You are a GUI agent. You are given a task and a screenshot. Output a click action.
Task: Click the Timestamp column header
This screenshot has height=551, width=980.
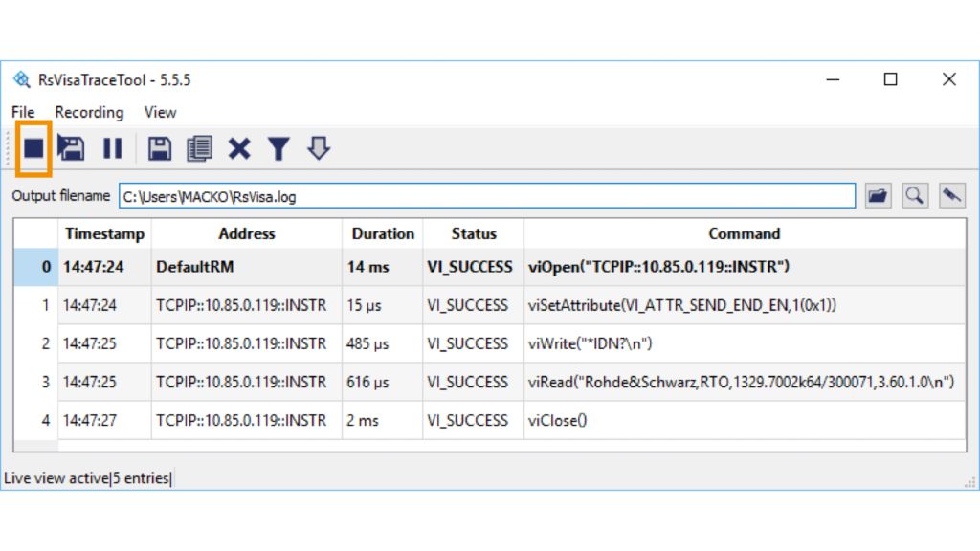tap(104, 233)
